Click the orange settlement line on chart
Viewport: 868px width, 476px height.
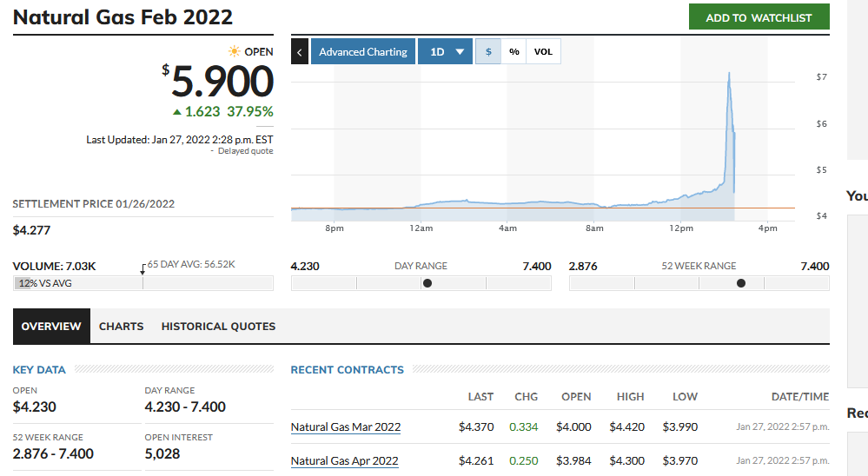pyautogui.click(x=542, y=208)
